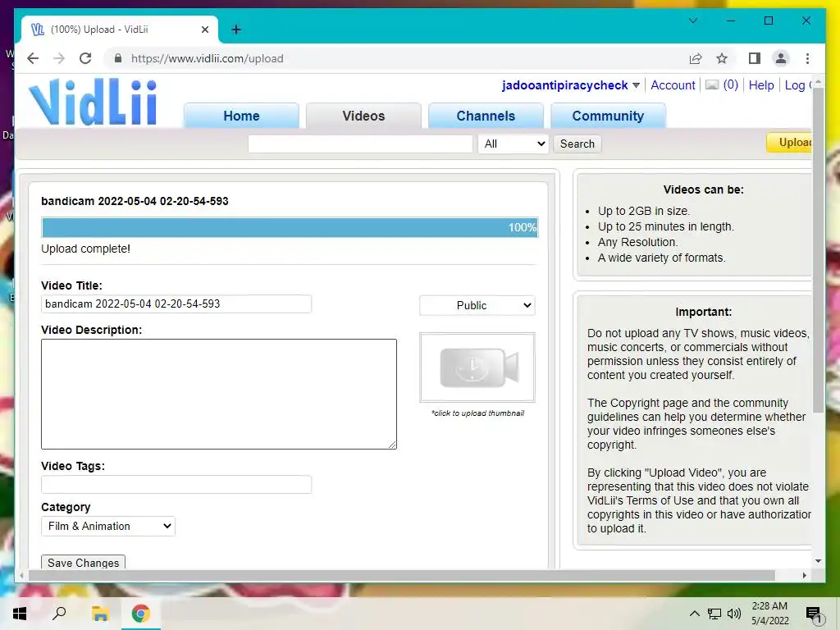
Task: Click Save Changes button
Action: [83, 563]
